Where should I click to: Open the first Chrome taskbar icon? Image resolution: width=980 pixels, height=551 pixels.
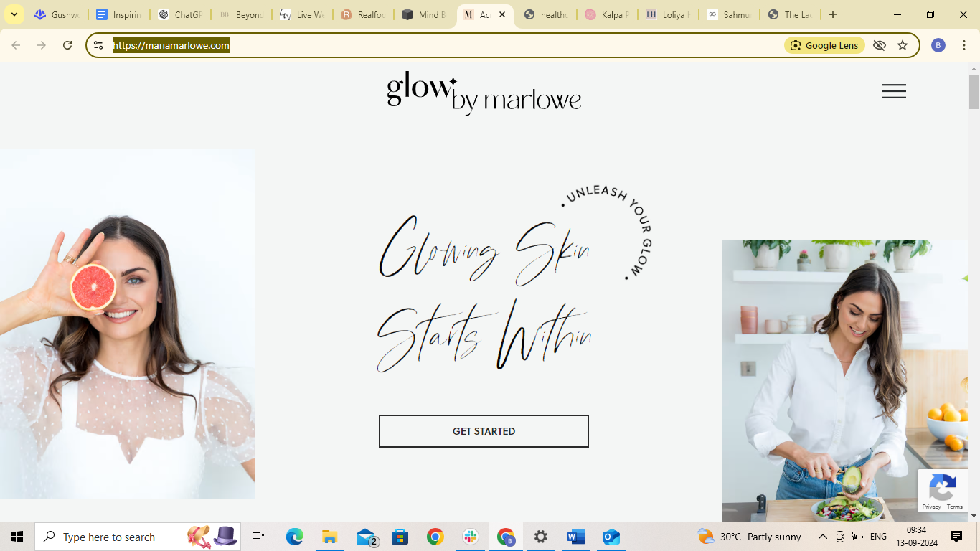(435, 537)
